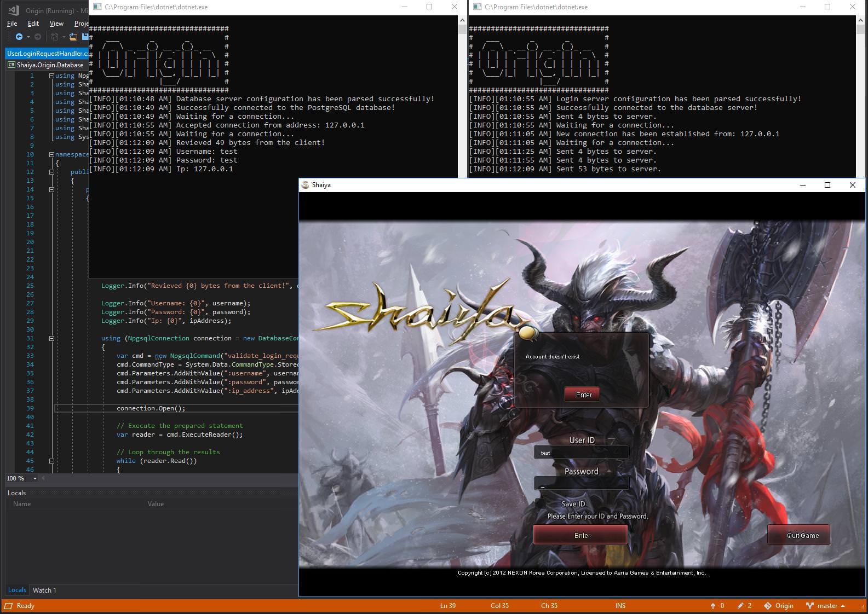Click the left console vertical scrollbar
This screenshot has width=868, height=614.
462,96
